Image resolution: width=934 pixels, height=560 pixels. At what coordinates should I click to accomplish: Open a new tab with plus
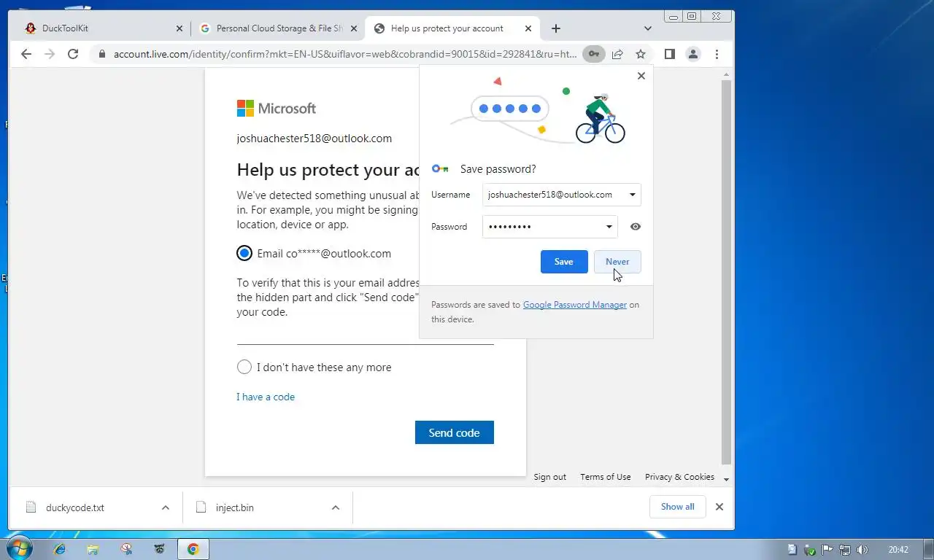[x=556, y=28]
